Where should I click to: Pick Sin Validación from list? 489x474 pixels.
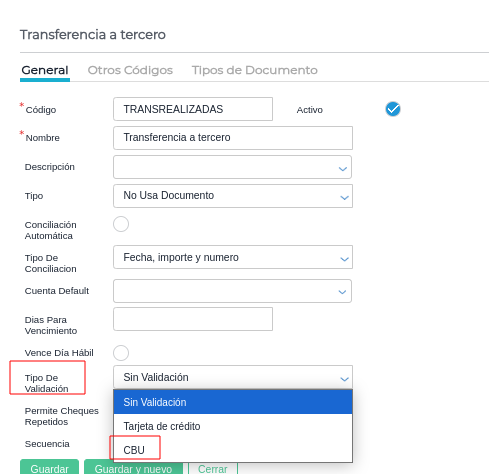click(x=233, y=402)
